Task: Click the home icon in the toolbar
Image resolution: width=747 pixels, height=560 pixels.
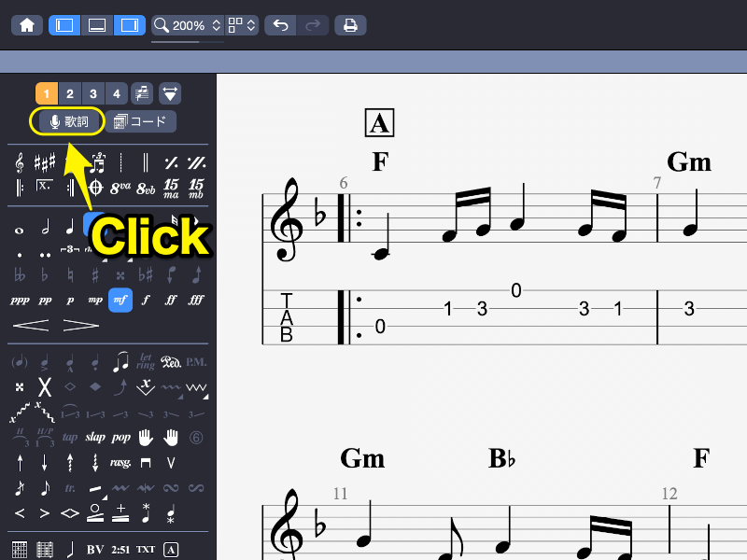Action: pos(27,25)
